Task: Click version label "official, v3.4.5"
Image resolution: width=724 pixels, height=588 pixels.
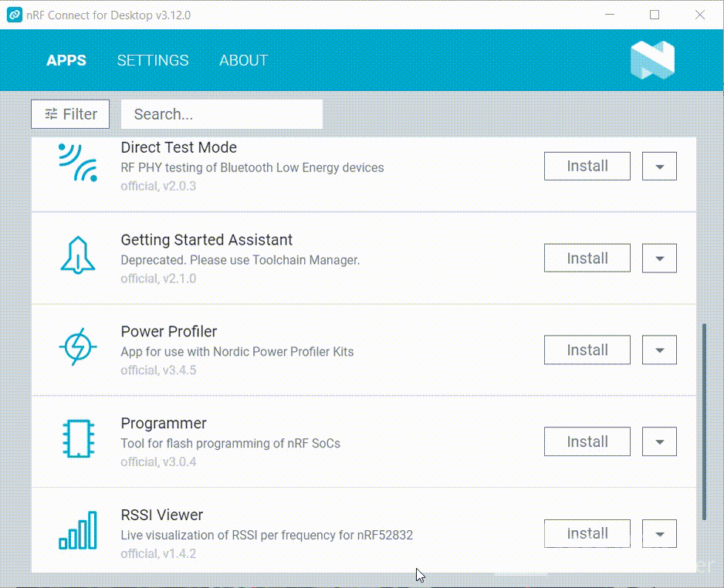Action: [x=158, y=370]
